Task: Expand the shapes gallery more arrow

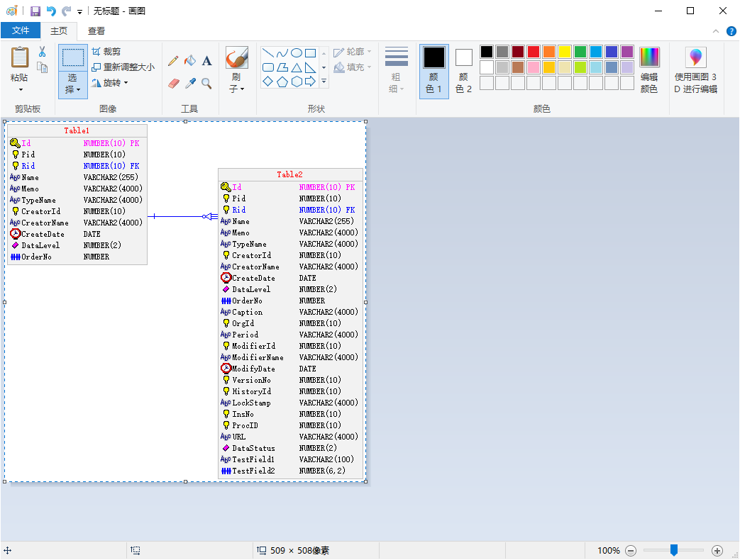Action: click(x=324, y=82)
